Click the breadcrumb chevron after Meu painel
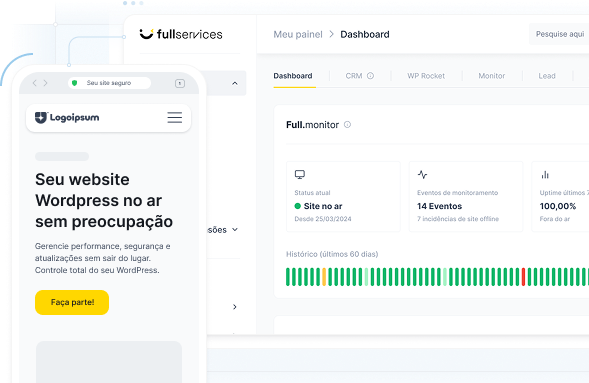This screenshot has width=589, height=383. point(331,34)
